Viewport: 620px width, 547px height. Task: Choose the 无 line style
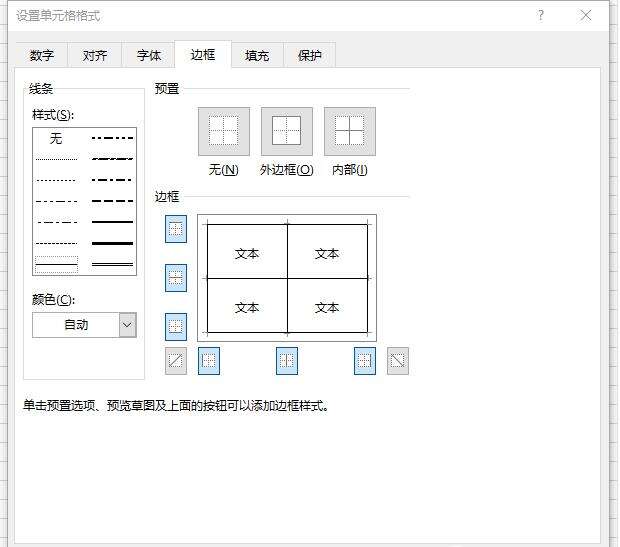point(56,138)
